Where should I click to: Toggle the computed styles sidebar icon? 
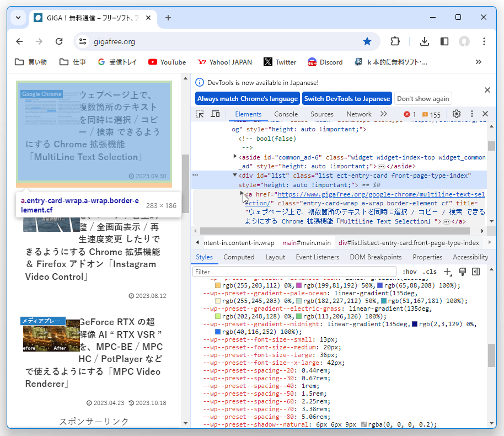(x=476, y=272)
